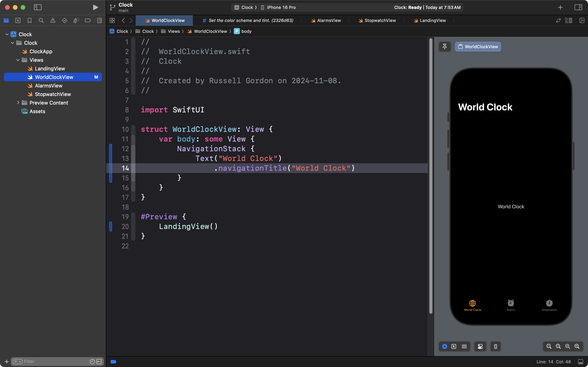
Task: Toggle the right inspector panel
Action: tap(578, 7)
